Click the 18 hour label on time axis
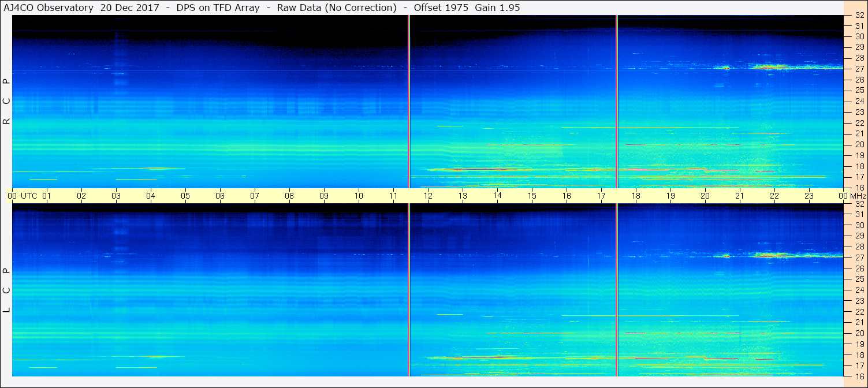The height and width of the screenshot is (388, 868). pyautogui.click(x=636, y=196)
